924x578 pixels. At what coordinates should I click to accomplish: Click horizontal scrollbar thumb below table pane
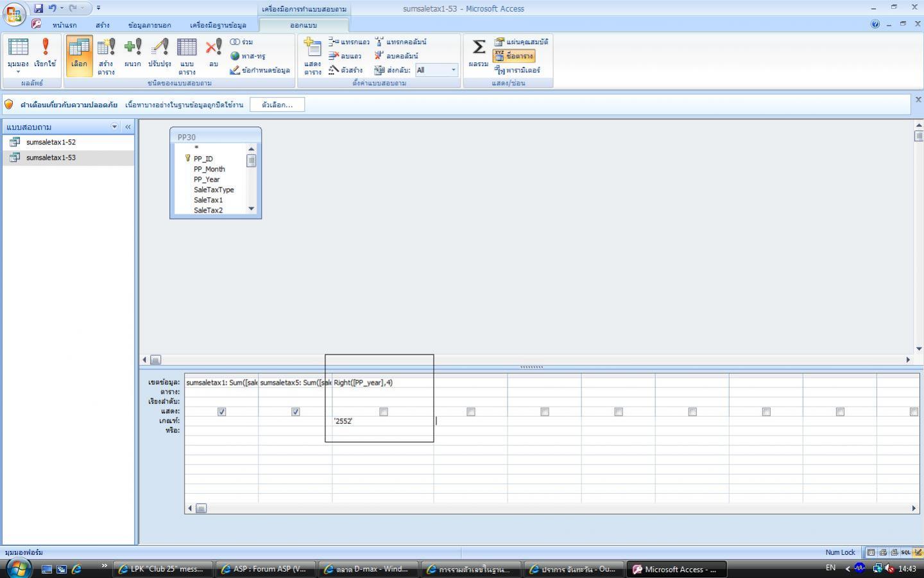coord(155,360)
